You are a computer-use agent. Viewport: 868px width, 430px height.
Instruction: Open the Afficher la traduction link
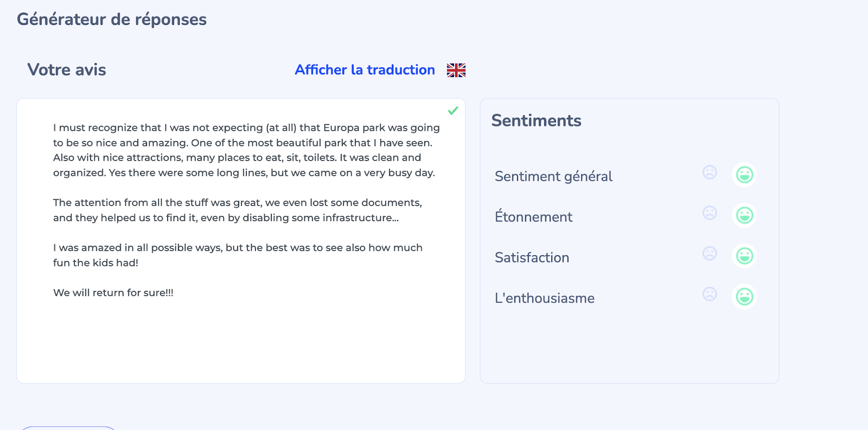pos(365,70)
